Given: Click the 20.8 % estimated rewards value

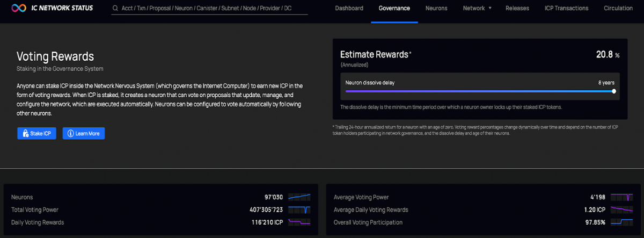Looking at the screenshot, I should pyautogui.click(x=608, y=55).
